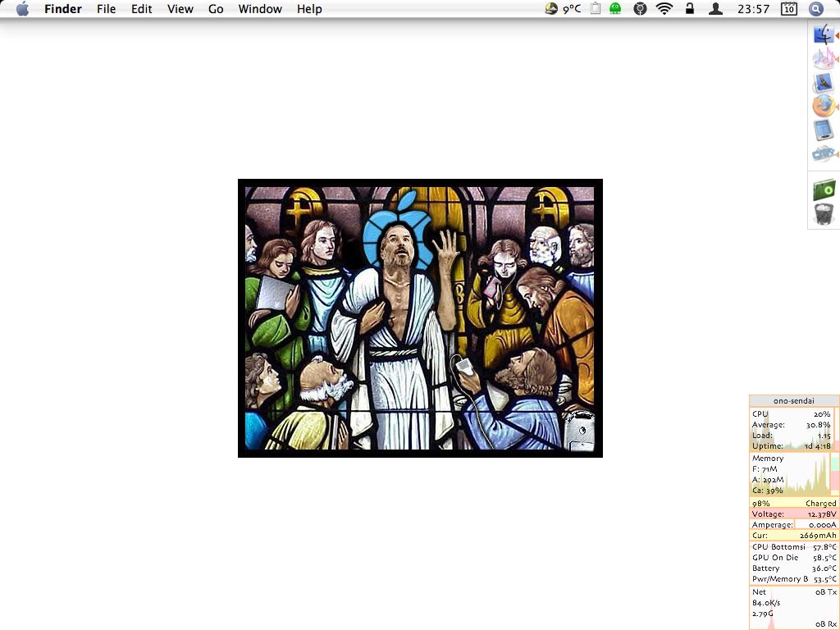Screen dimensions: 840x630
Task: Click the Voltage 12.378V row
Action: (794, 514)
